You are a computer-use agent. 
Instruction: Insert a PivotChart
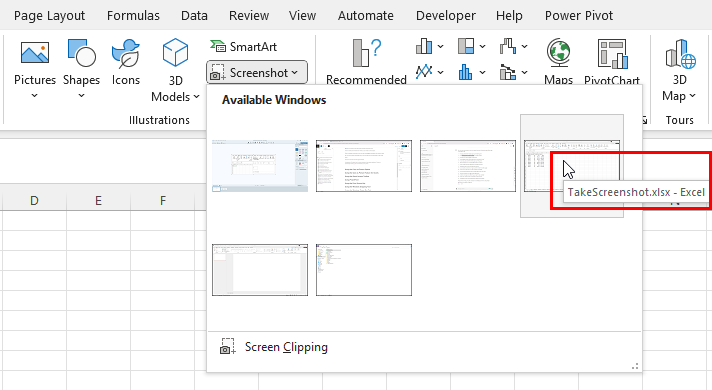click(x=612, y=62)
